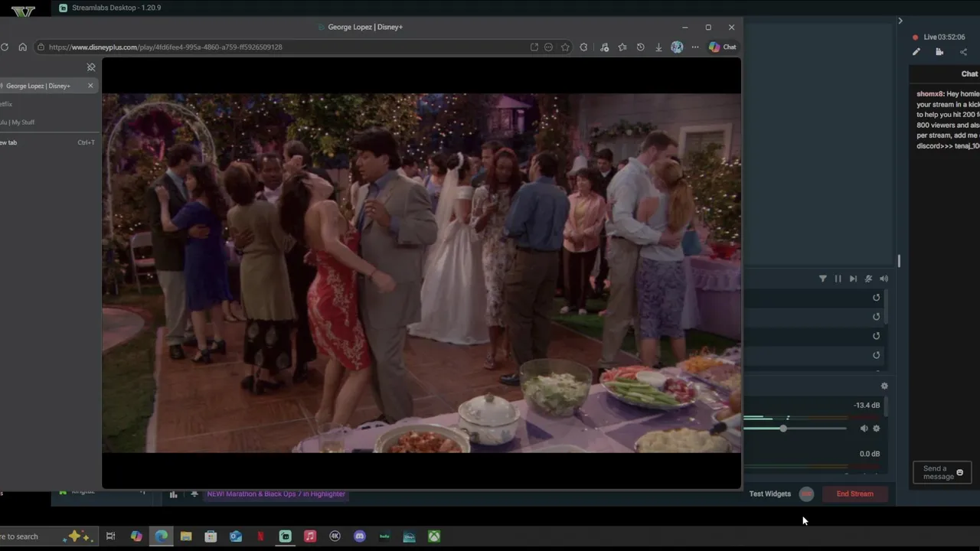Open the browser Extensions puzzle icon
980x551 pixels.
[583, 47]
